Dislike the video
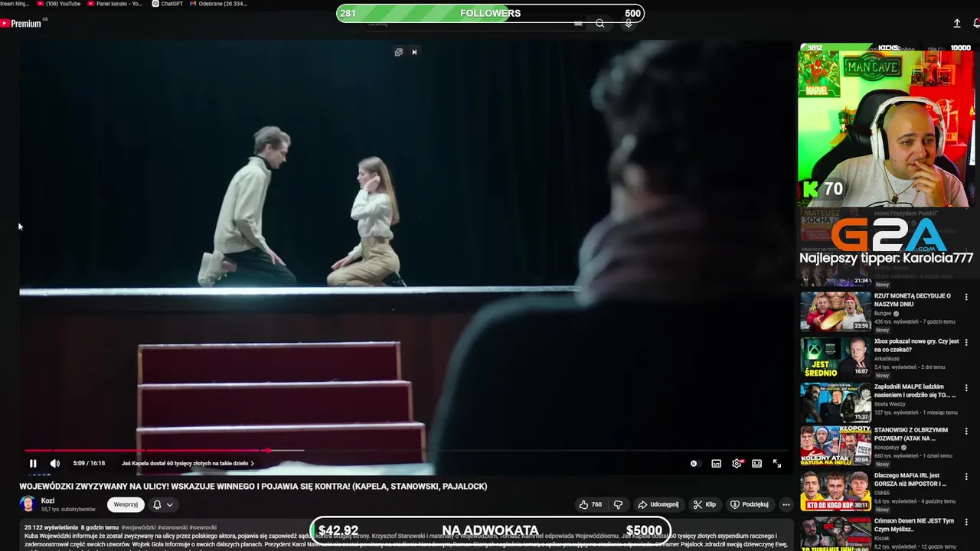This screenshot has height=551, width=980. click(619, 504)
